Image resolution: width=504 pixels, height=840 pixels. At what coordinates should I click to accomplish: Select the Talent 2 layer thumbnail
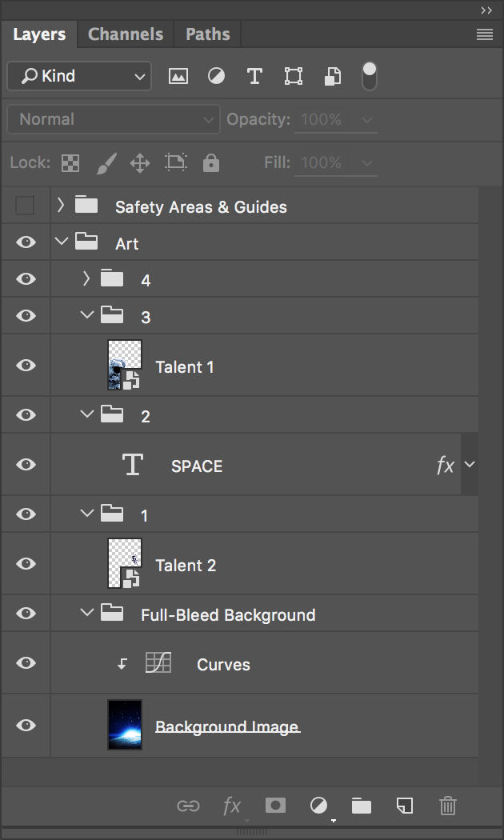[x=125, y=563]
